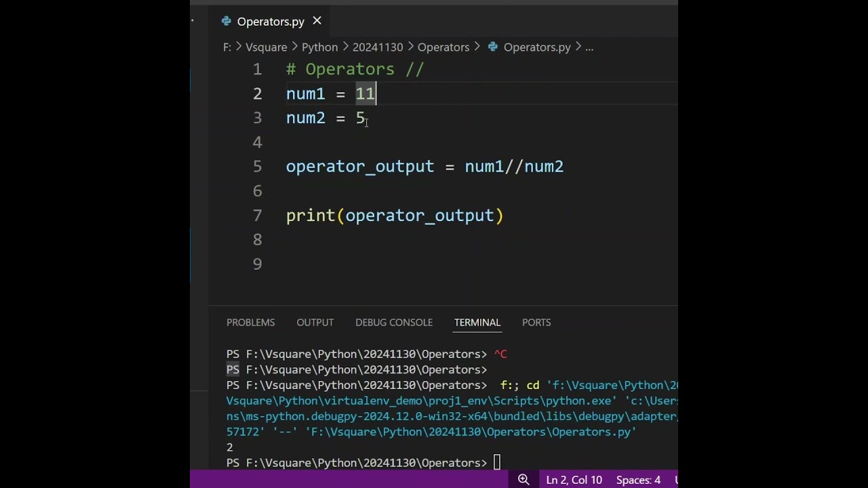Close the Operators.py editor tab
Image resolution: width=868 pixels, height=488 pixels.
[317, 21]
